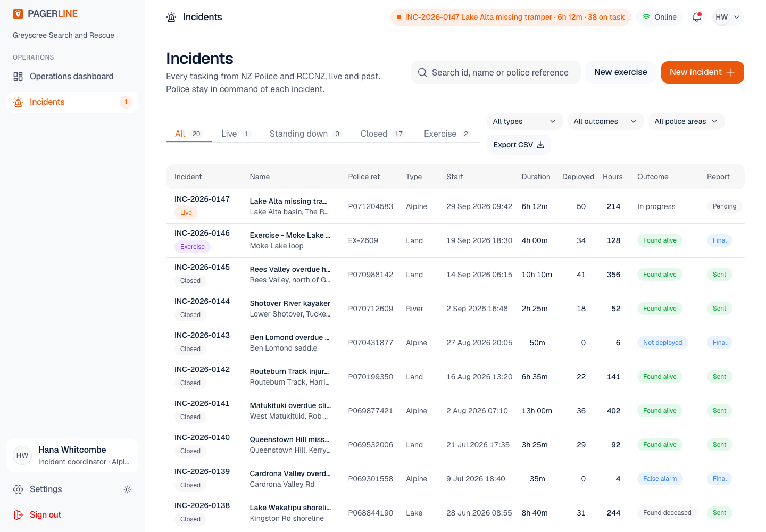Screen dimensions: 766x532
Task: Click the plus icon on New incident
Action: tap(730, 72)
